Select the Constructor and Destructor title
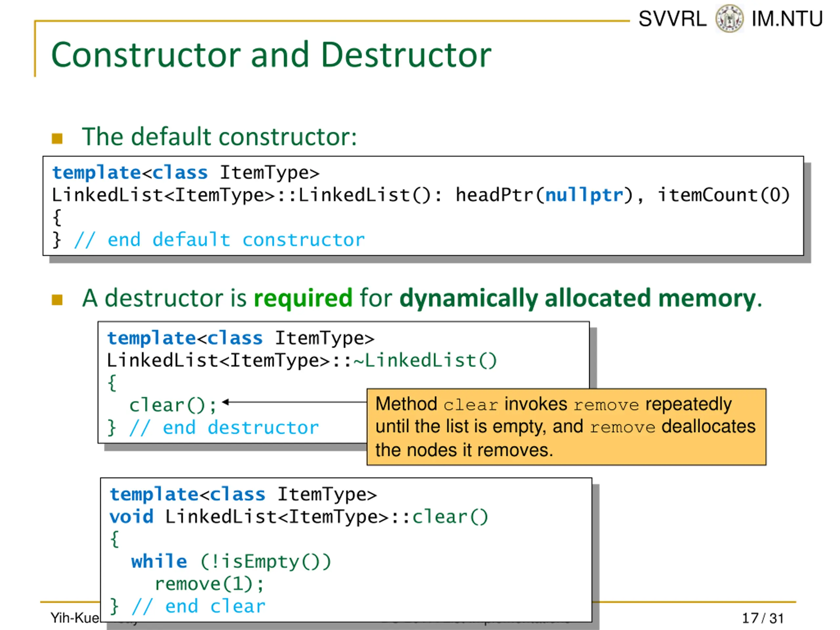 point(271,55)
